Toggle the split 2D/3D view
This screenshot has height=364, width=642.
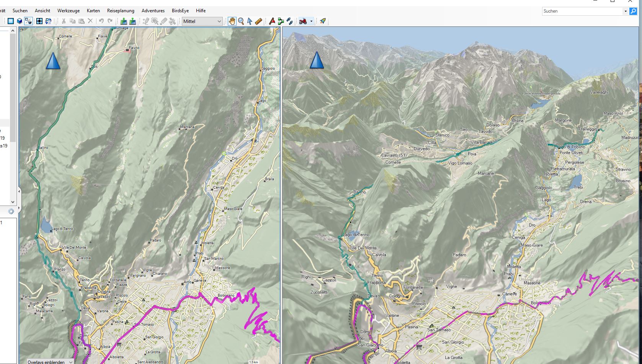click(28, 21)
